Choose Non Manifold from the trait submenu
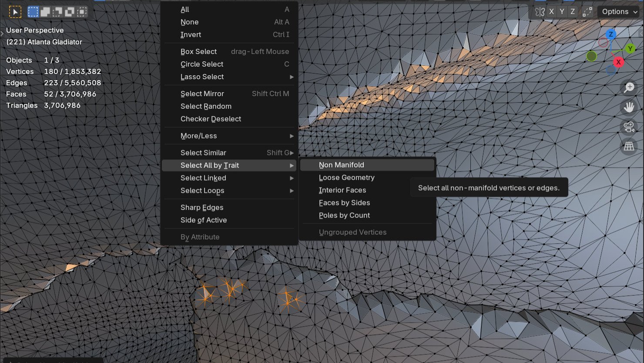Screen dimensions: 644x363 (x=342, y=165)
